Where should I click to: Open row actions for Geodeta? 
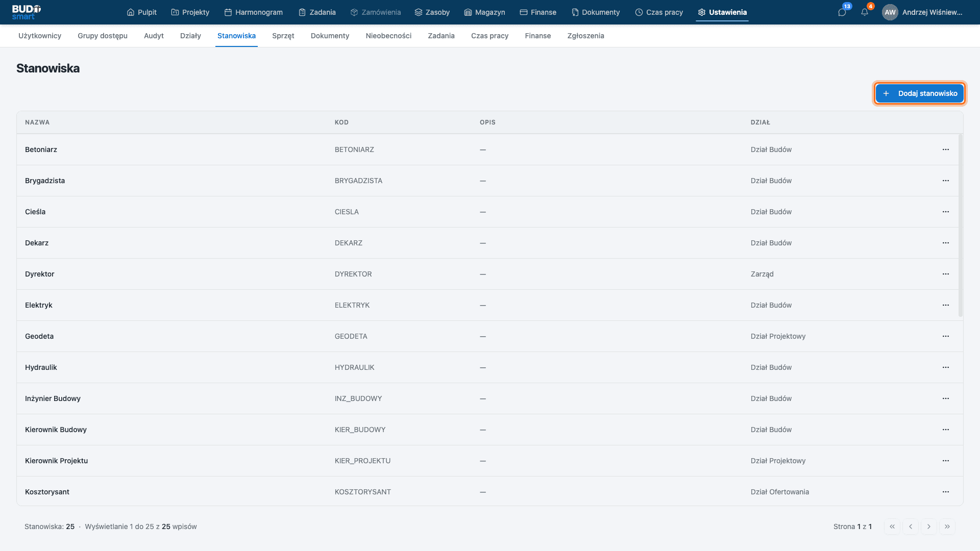pos(946,336)
